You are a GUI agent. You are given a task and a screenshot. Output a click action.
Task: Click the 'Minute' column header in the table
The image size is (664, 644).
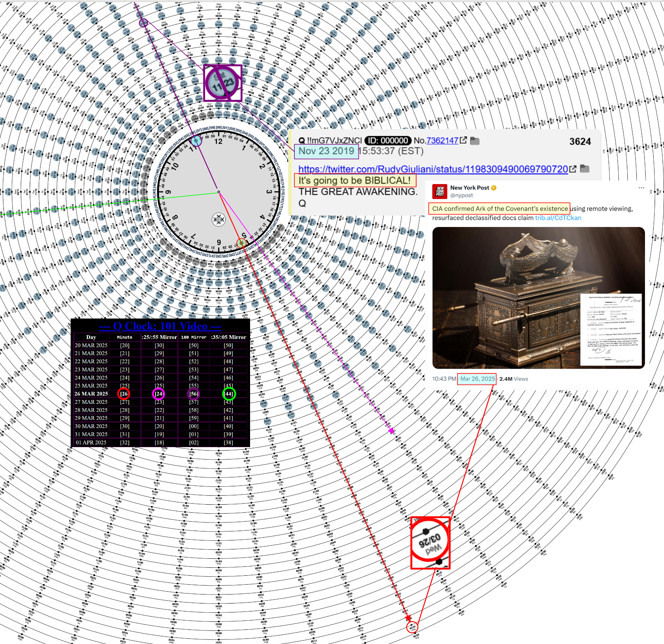point(125,337)
